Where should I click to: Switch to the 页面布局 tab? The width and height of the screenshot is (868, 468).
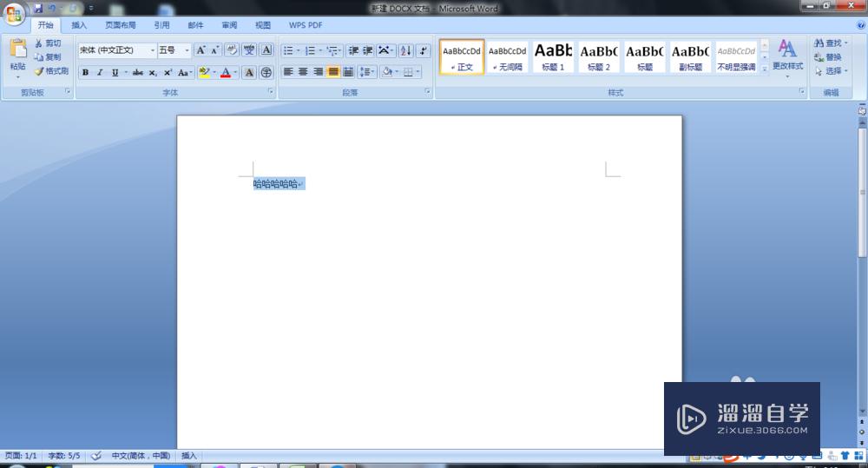[121, 25]
